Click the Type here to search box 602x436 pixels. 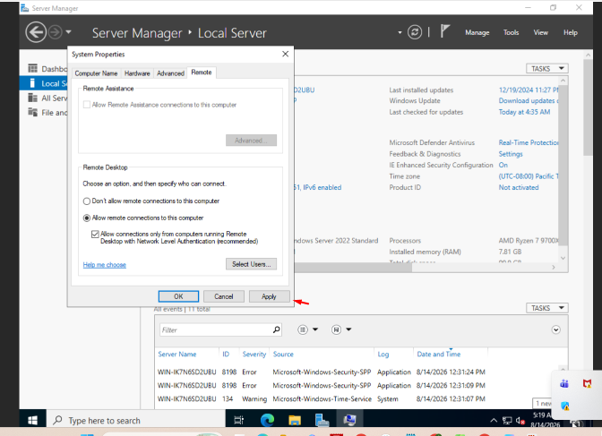point(136,420)
